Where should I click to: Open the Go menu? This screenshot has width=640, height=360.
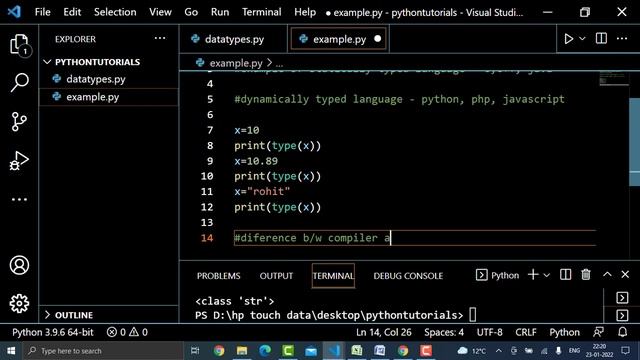click(x=191, y=12)
